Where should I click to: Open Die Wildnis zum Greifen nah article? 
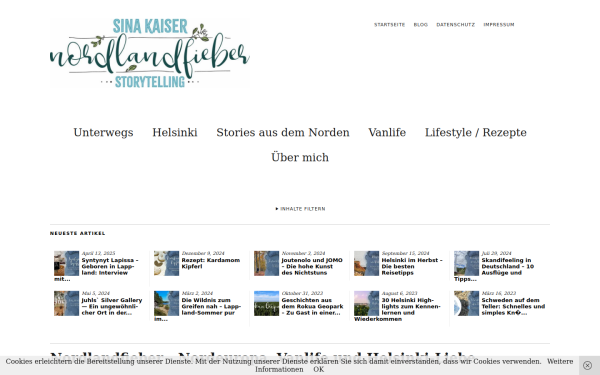211,307
